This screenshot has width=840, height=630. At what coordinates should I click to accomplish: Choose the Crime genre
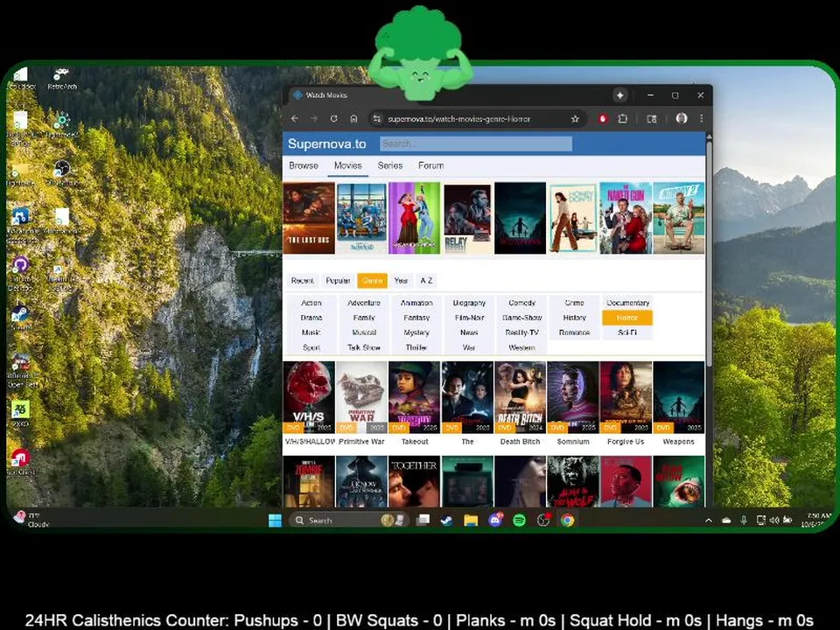tap(574, 303)
